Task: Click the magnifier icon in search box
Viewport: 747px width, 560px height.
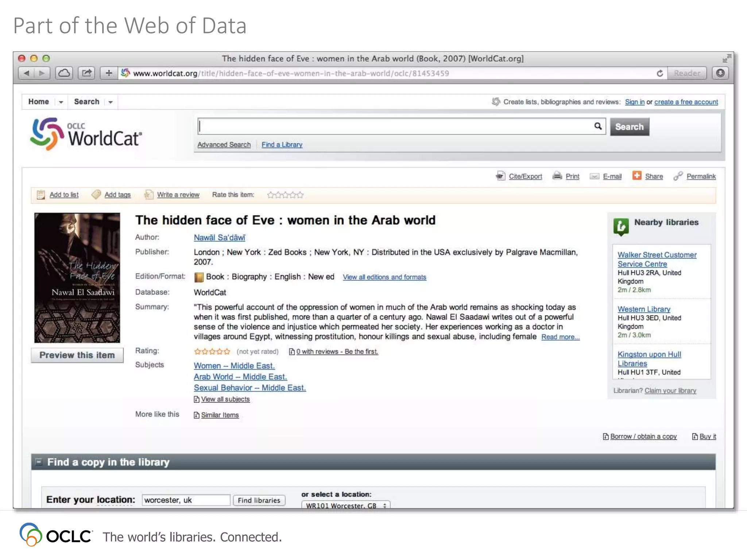Action: point(598,126)
